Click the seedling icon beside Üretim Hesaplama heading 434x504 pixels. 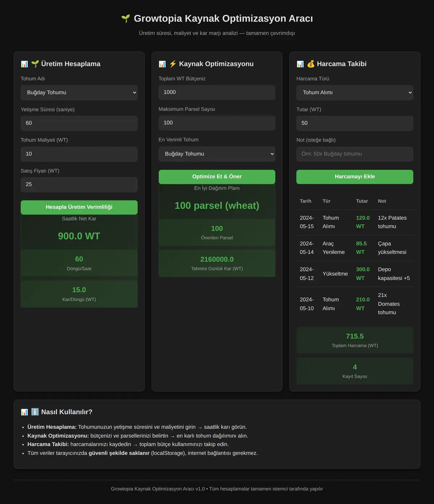click(35, 64)
